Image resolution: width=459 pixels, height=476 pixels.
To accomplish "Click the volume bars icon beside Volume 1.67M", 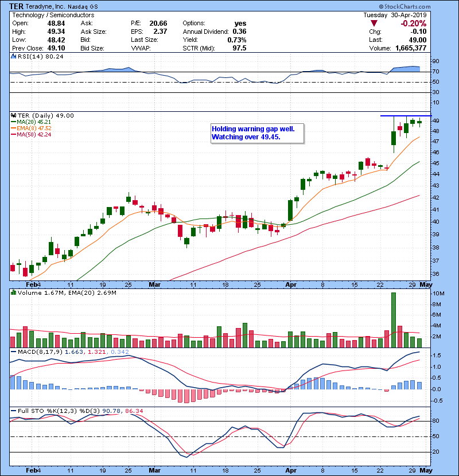I will pos(13,292).
